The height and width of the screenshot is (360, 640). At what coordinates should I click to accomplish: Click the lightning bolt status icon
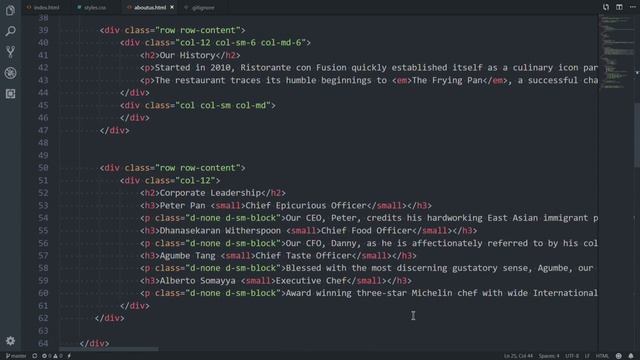69,356
